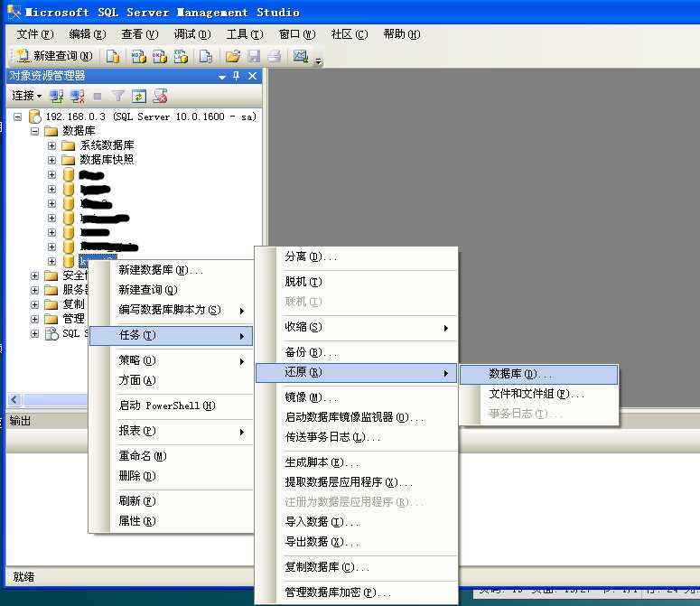The height and width of the screenshot is (606, 700).
Task: Open the toolbar options overflow arrow
Action: click(318, 61)
